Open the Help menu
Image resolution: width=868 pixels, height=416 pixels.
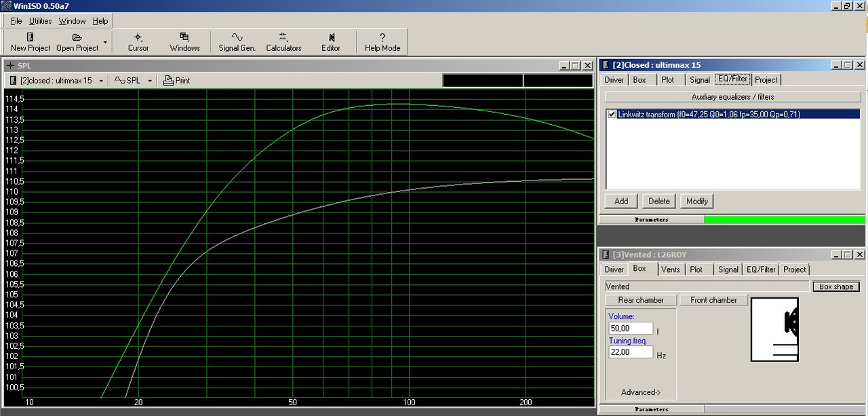point(100,21)
